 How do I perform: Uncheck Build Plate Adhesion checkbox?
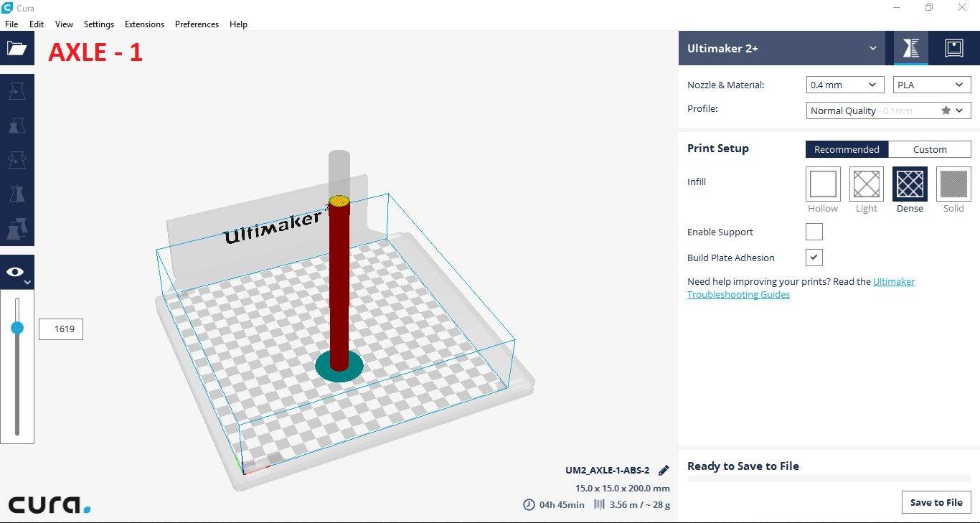pos(814,258)
